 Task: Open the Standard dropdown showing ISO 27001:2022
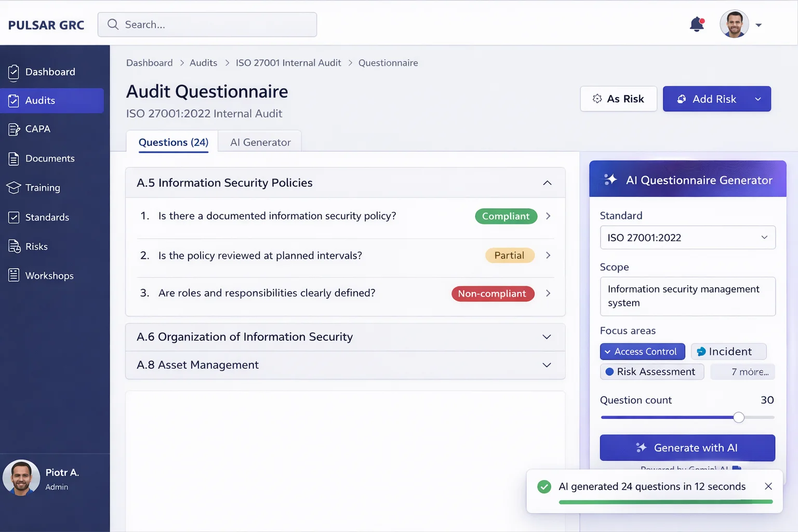click(687, 237)
